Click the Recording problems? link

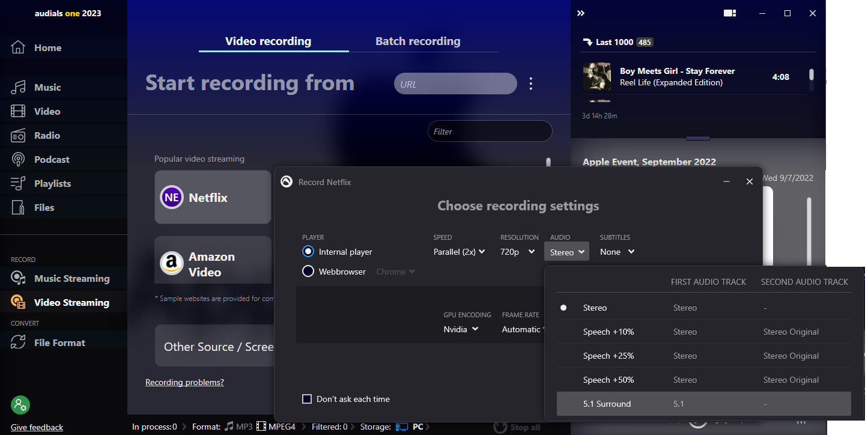click(184, 382)
